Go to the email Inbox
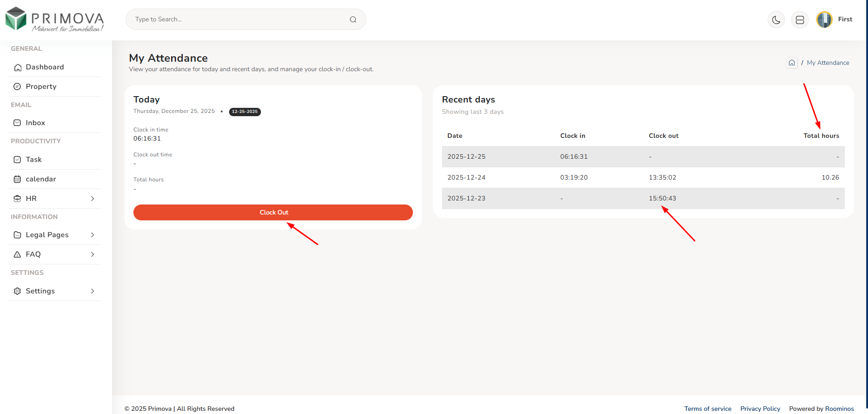This screenshot has height=414, width=868. (x=35, y=123)
